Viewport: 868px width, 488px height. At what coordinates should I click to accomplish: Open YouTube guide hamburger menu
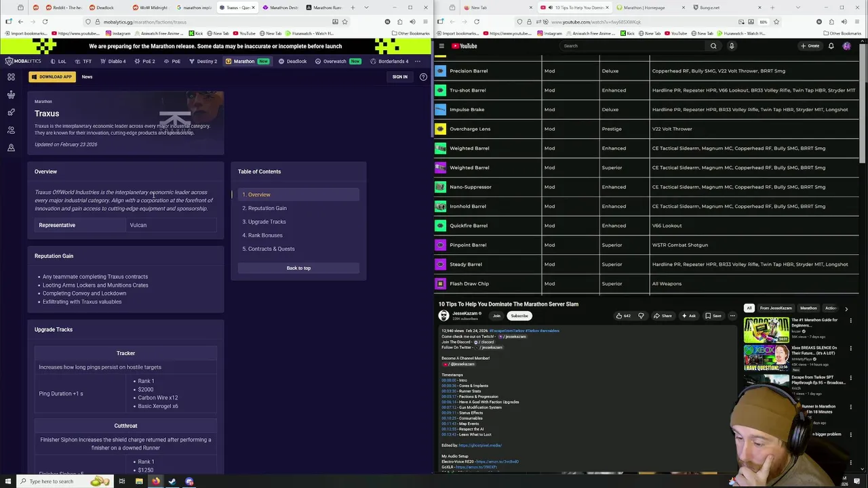click(441, 46)
